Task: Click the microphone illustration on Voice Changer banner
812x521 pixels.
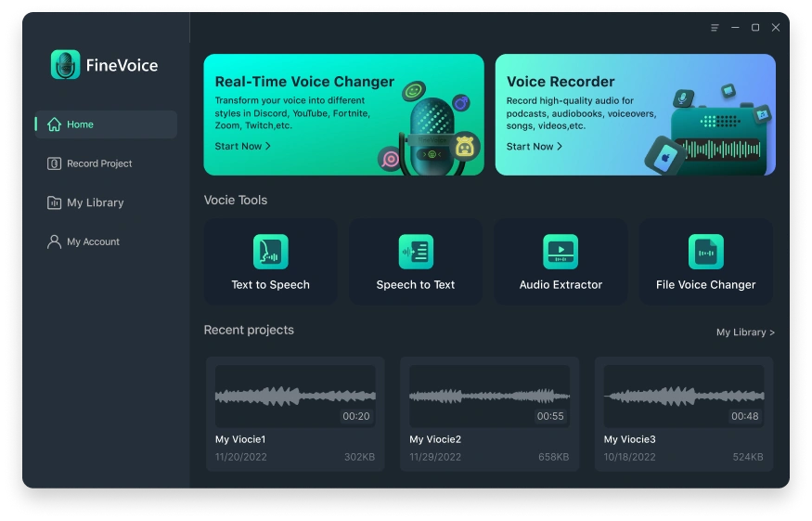Action: 432,136
